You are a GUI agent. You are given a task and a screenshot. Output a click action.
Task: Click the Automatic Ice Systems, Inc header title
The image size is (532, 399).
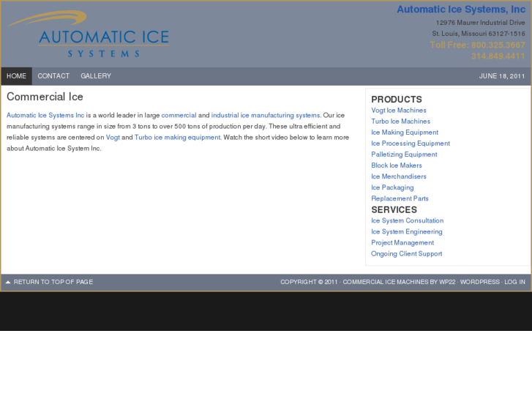click(x=461, y=10)
